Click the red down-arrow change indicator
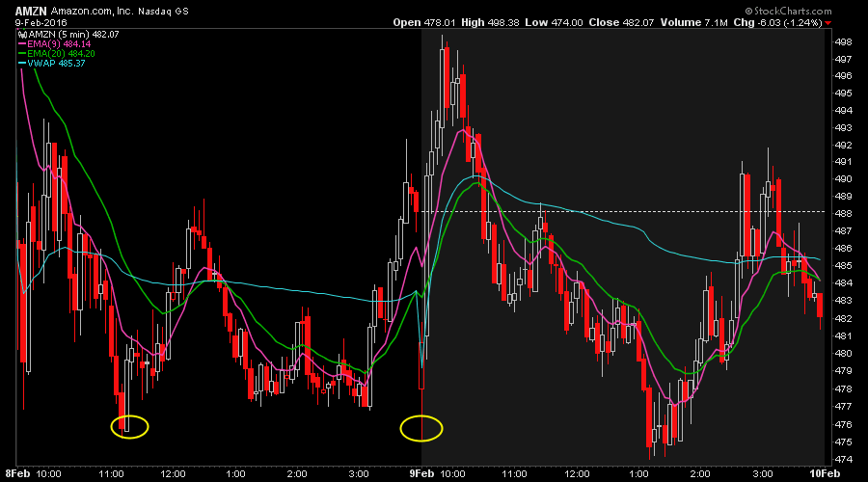 828,23
